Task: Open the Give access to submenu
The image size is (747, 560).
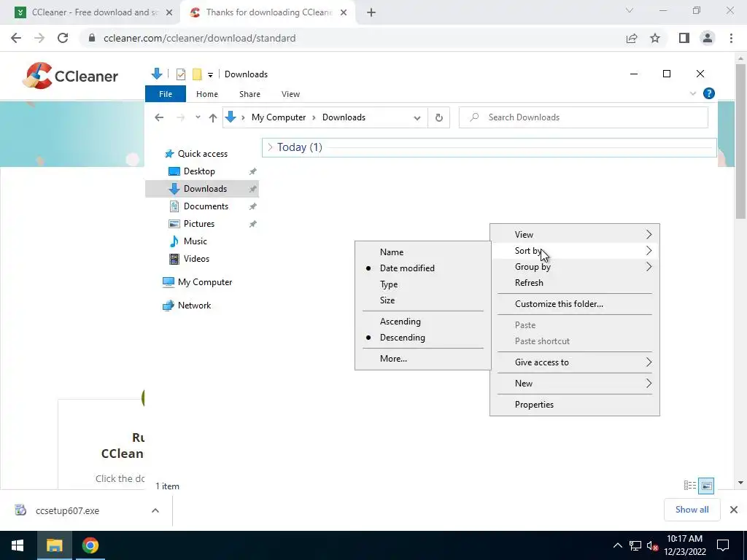Action: (575, 362)
